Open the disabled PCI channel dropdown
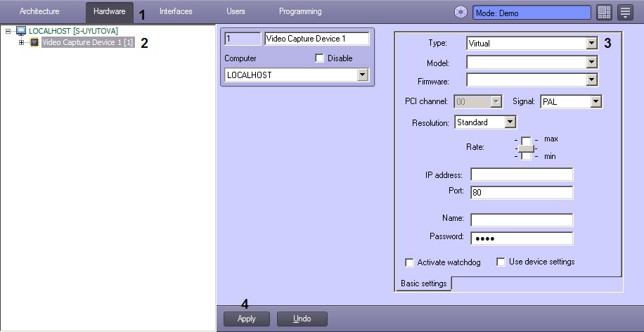This screenshot has width=644, height=332. coord(496,101)
